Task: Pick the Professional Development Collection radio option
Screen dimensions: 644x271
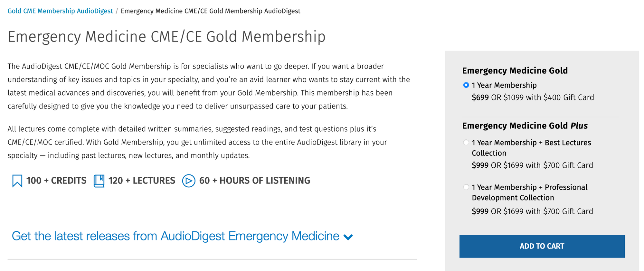Action: pyautogui.click(x=466, y=187)
